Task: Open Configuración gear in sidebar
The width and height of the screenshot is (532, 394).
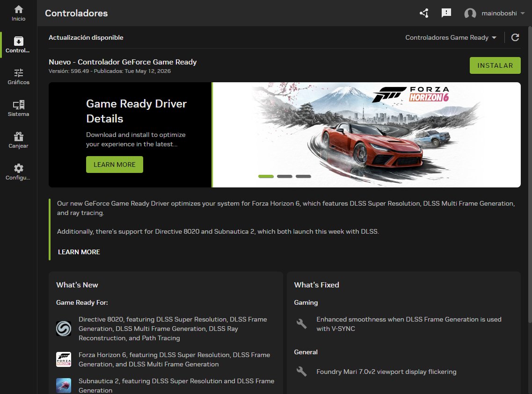Action: (18, 172)
